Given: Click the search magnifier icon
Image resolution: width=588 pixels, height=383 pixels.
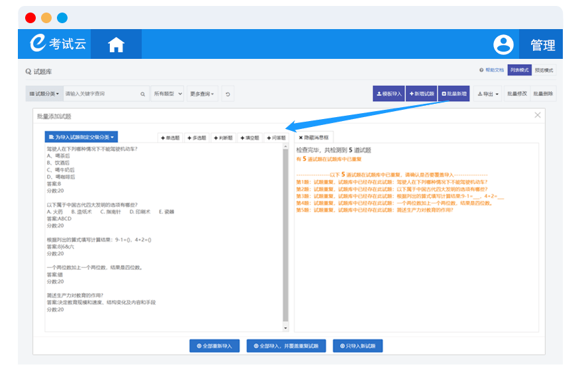Looking at the screenshot, I should [x=142, y=94].
